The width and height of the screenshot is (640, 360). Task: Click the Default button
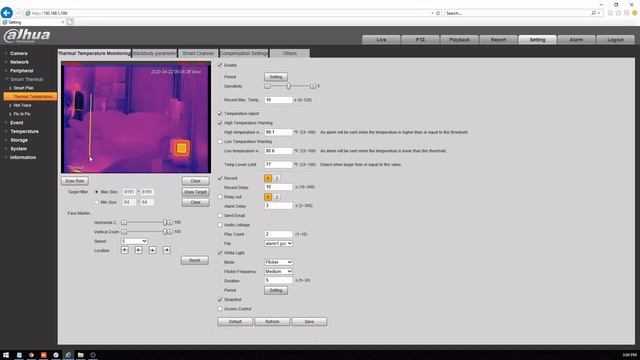tap(235, 322)
